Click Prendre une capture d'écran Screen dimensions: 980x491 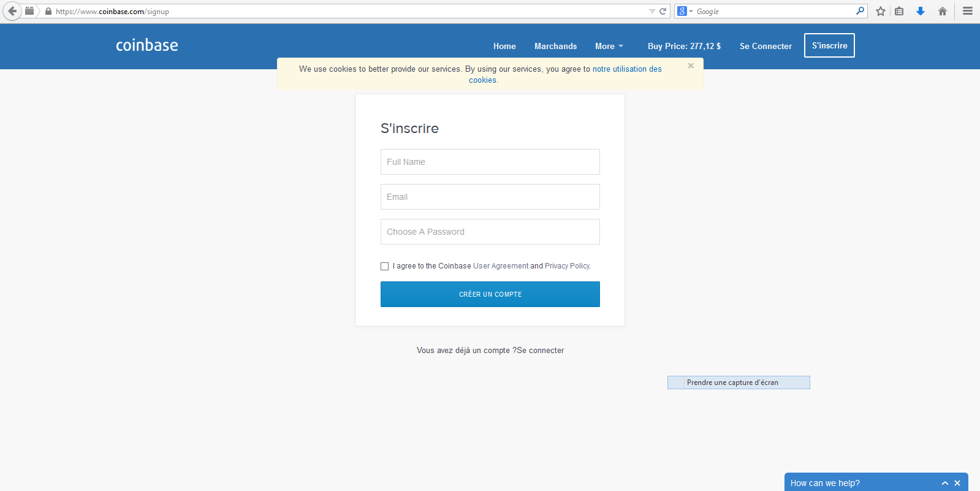739,383
